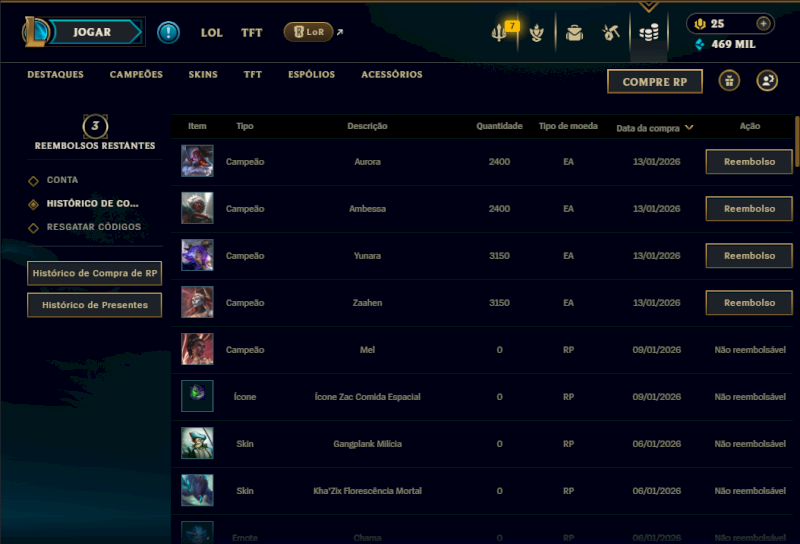Open the LoR launcher pill

pos(308,32)
